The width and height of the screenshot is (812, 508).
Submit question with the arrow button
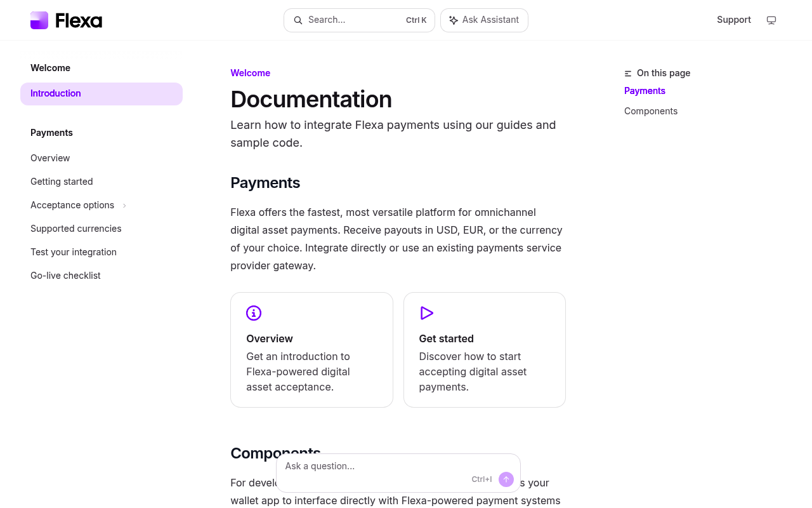[x=506, y=479]
